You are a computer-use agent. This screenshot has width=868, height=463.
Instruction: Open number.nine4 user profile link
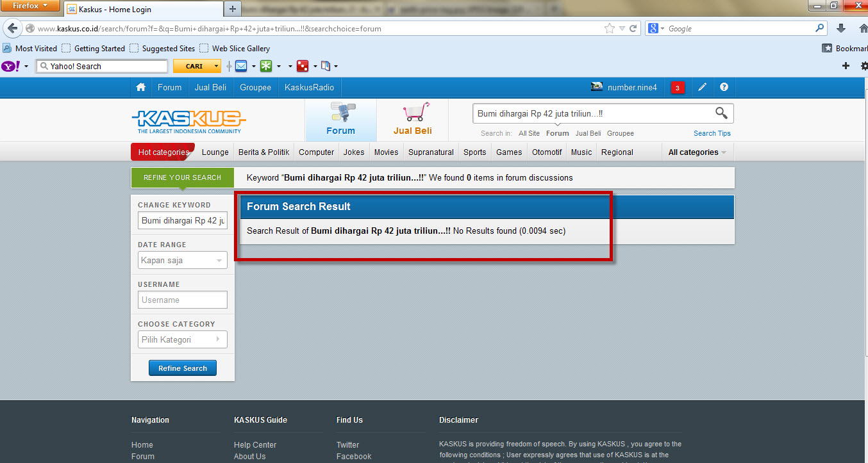[x=632, y=87]
